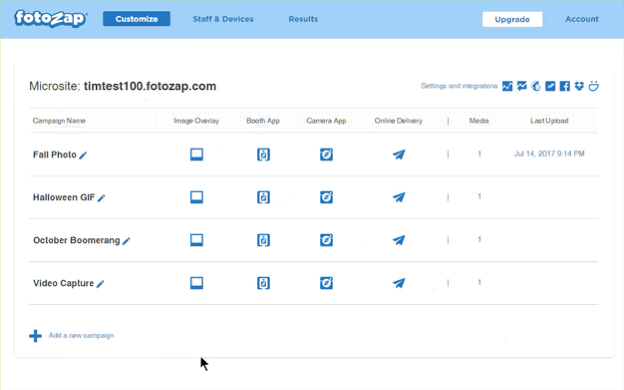Select the Halloween GIF campaign name
This screenshot has height=390, width=624.
64,197
